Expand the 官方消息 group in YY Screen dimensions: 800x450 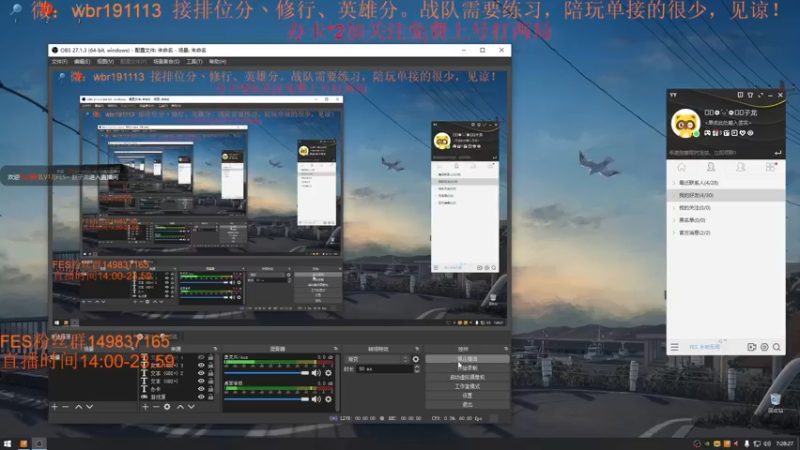[673, 233]
